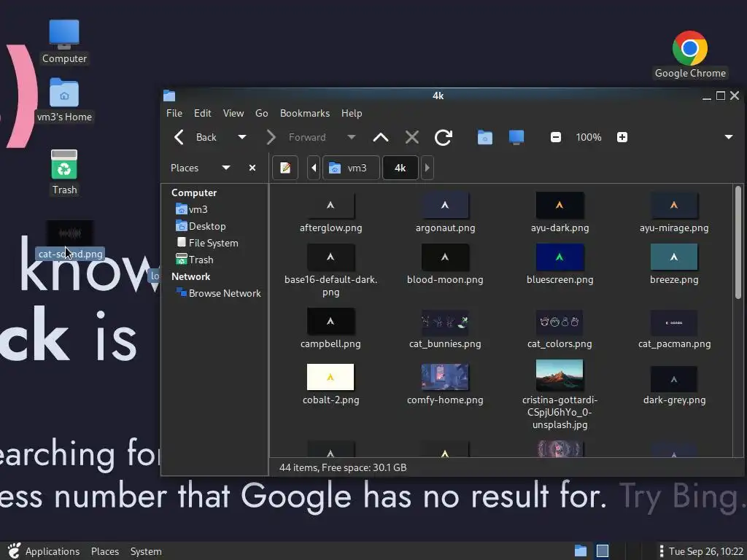The width and height of the screenshot is (747, 560).
Task: Close the Places side pane
Action: coord(252,168)
